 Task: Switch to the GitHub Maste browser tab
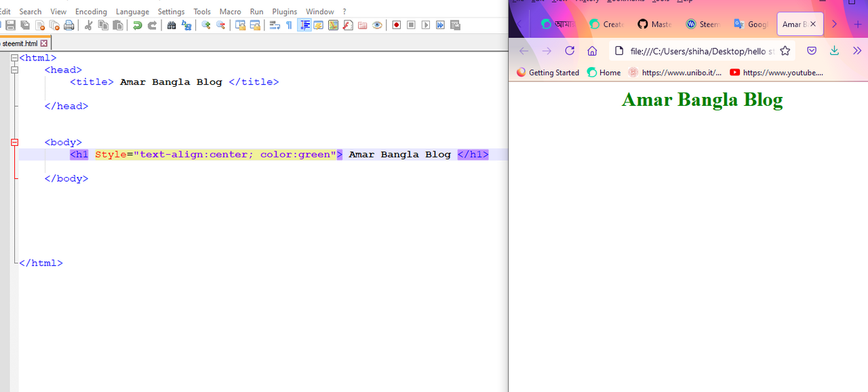click(654, 24)
